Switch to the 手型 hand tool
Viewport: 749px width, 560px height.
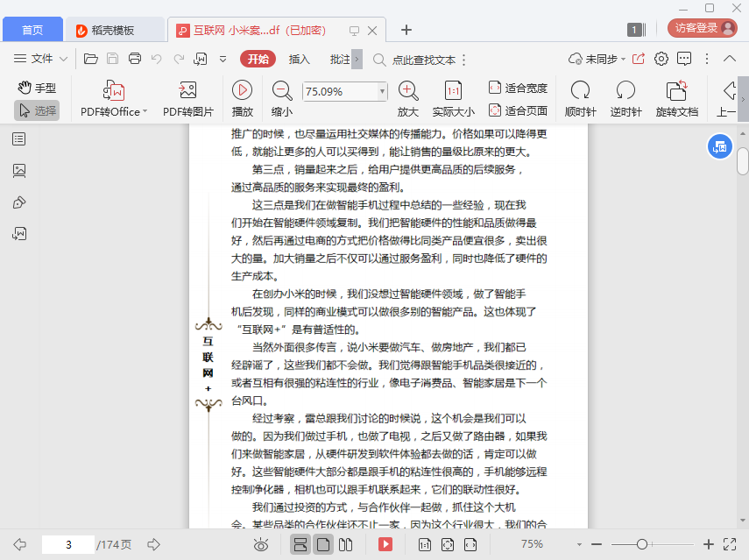(37, 88)
